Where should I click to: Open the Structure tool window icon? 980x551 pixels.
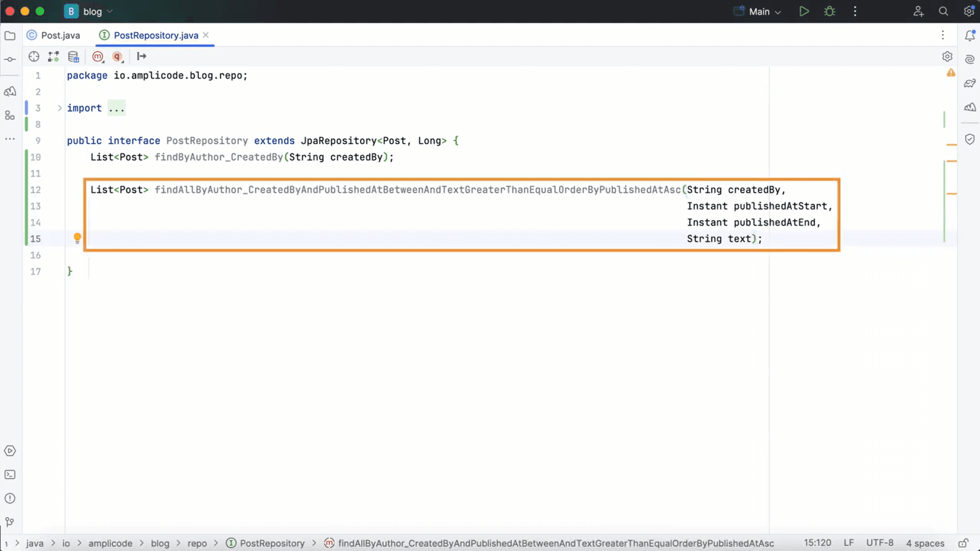click(x=10, y=115)
